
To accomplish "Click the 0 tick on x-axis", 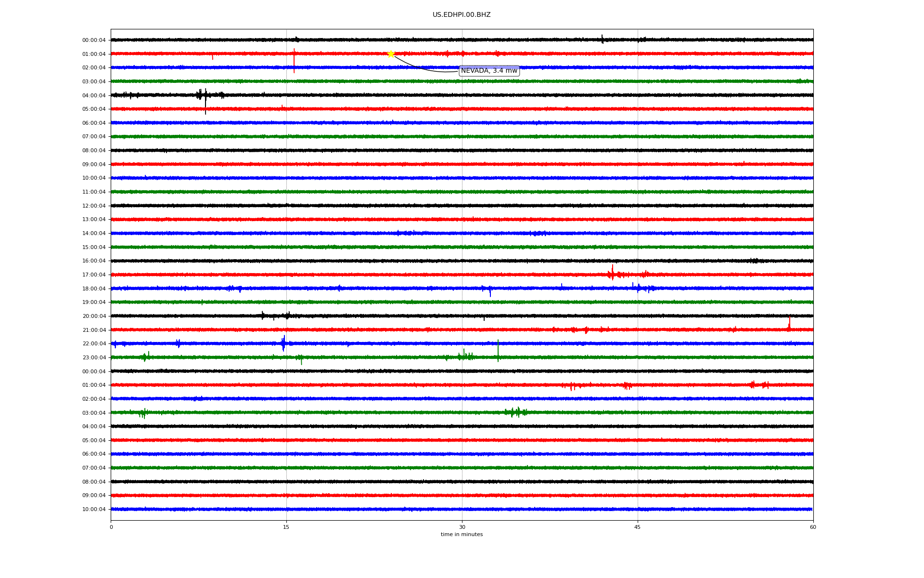I will coord(111,527).
